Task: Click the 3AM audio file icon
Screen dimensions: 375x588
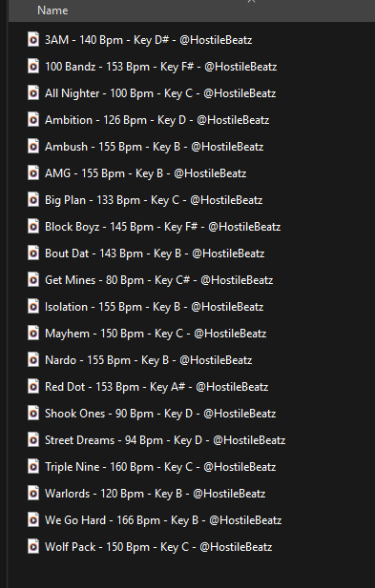Action: pos(33,39)
